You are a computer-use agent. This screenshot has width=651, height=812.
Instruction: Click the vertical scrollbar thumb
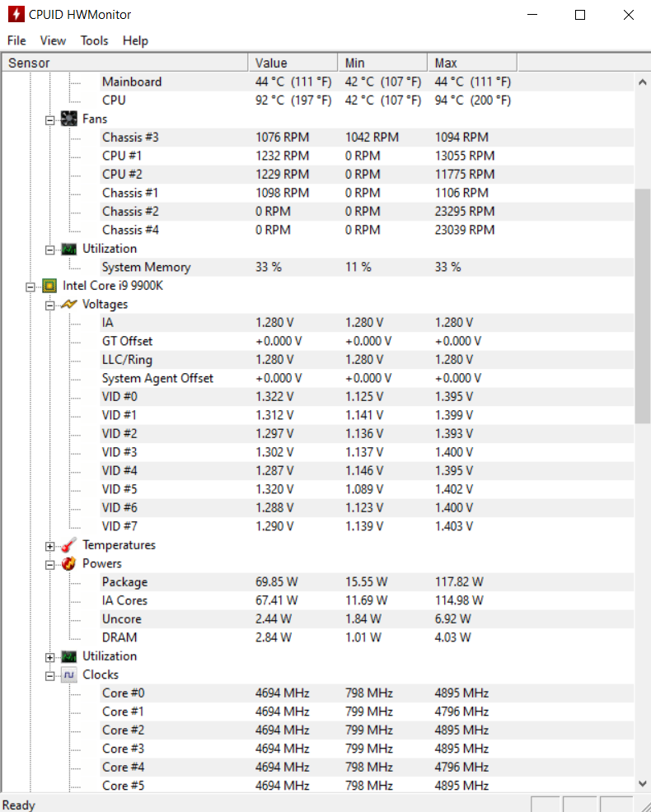tap(642, 306)
